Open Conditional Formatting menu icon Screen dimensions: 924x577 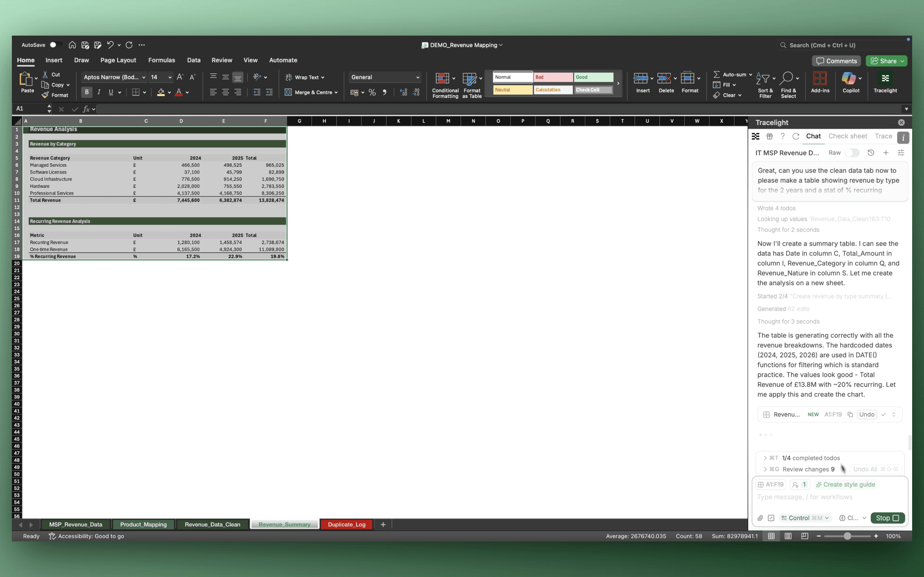click(x=442, y=79)
